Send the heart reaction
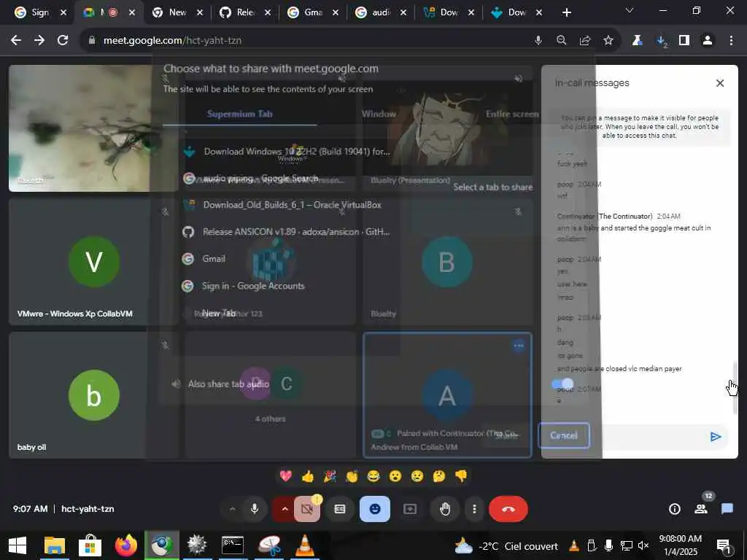The height and width of the screenshot is (560, 747). (286, 475)
